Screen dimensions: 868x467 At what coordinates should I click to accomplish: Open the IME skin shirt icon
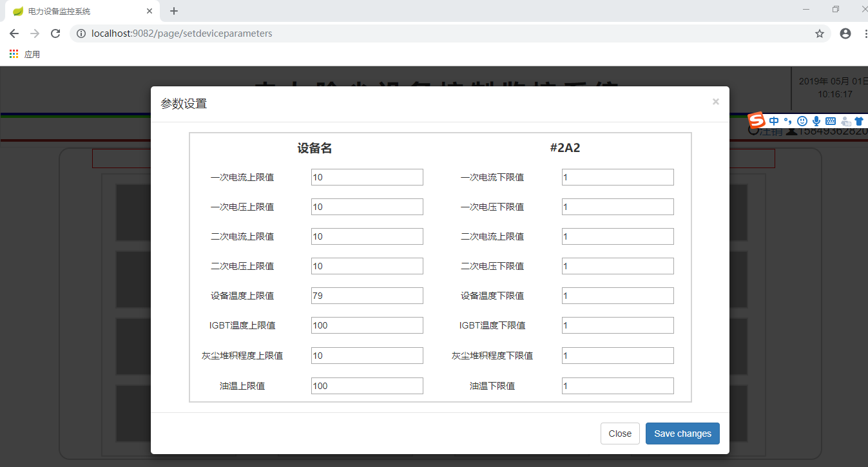coord(859,121)
